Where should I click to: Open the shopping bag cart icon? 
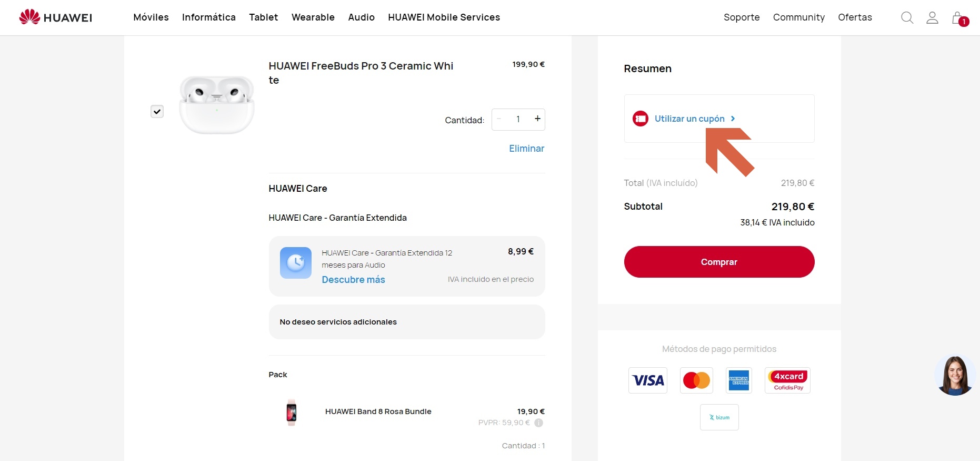tap(958, 18)
